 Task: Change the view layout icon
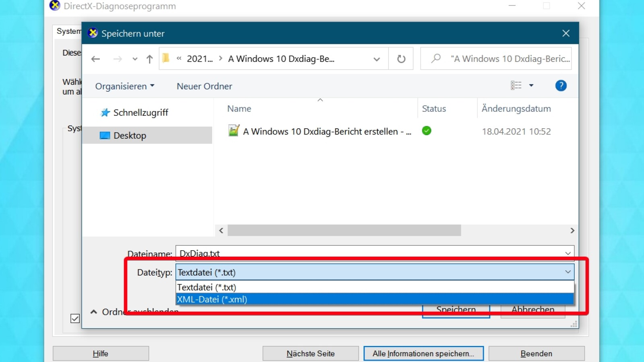tap(516, 85)
